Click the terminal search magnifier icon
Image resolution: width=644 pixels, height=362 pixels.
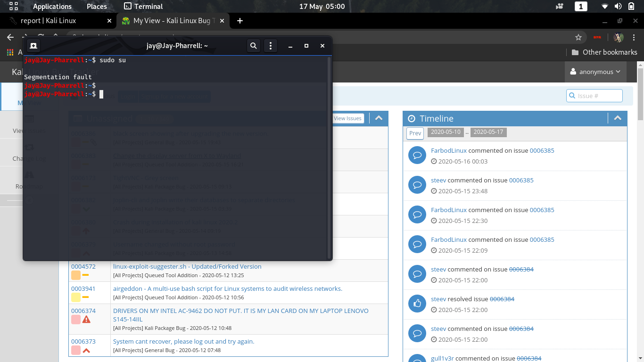(254, 46)
